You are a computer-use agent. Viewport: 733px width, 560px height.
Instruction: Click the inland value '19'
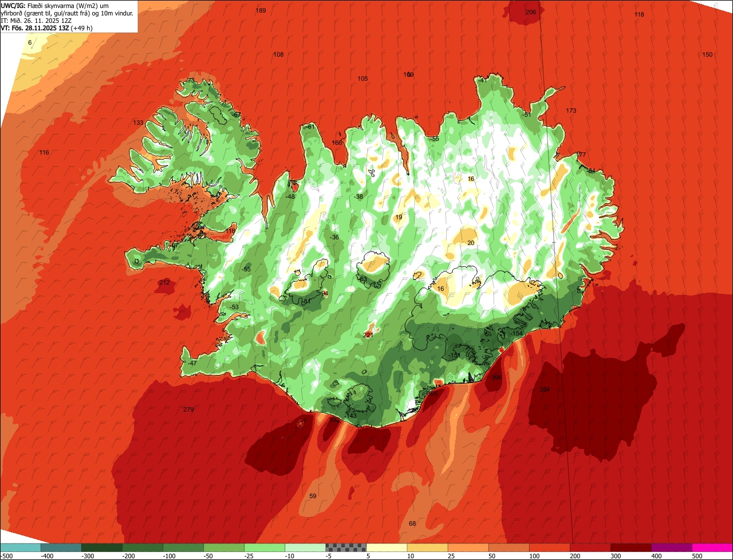399,217
